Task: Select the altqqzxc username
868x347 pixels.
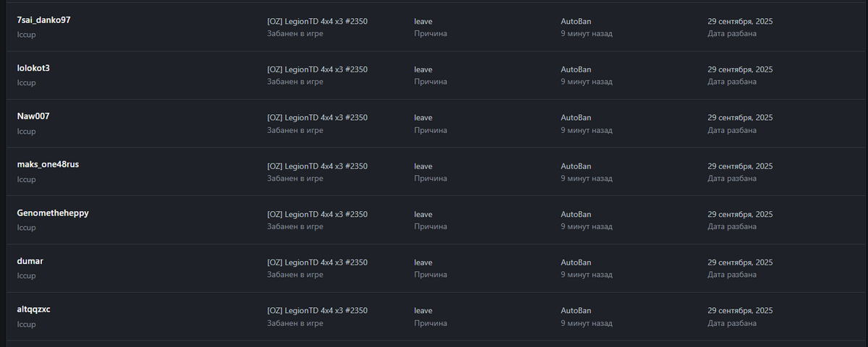Action: [33, 310]
